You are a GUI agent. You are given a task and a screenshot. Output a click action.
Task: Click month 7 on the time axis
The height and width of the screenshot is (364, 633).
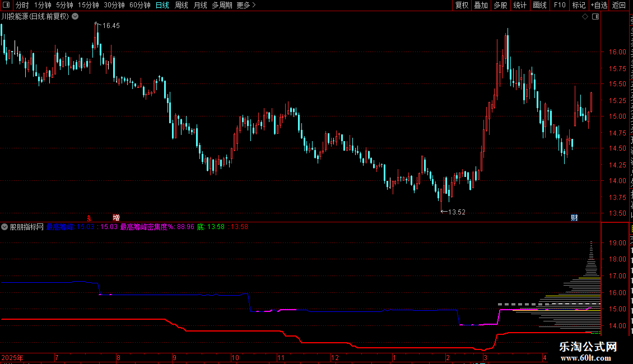[57, 357]
